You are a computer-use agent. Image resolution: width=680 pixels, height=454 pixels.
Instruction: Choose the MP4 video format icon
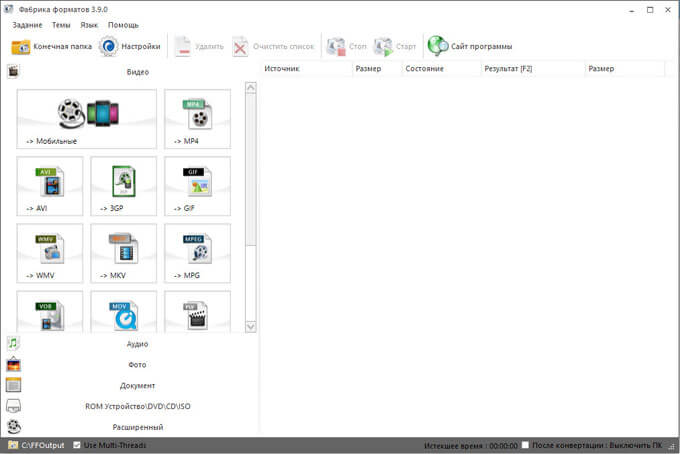(x=197, y=118)
